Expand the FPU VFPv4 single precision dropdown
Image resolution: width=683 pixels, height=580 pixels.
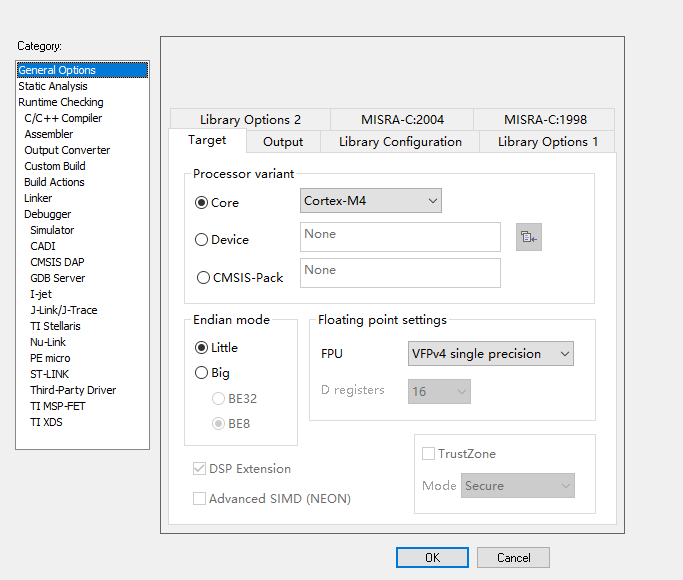point(490,354)
